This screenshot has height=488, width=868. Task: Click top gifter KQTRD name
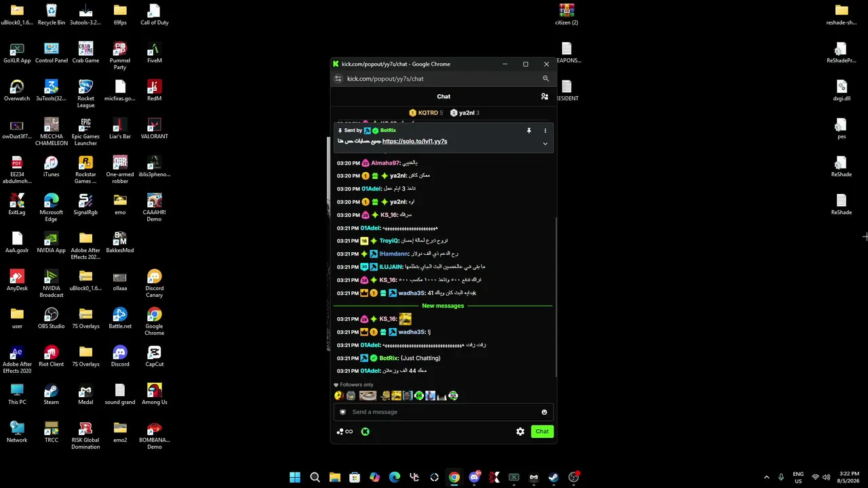428,113
